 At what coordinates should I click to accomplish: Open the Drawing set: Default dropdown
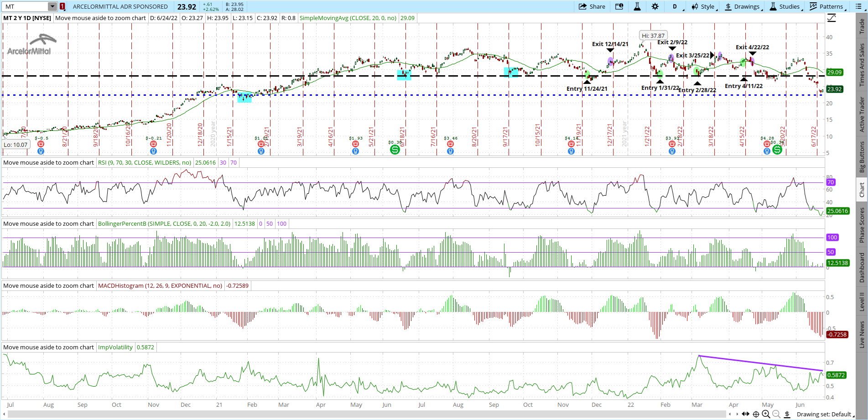[826, 414]
